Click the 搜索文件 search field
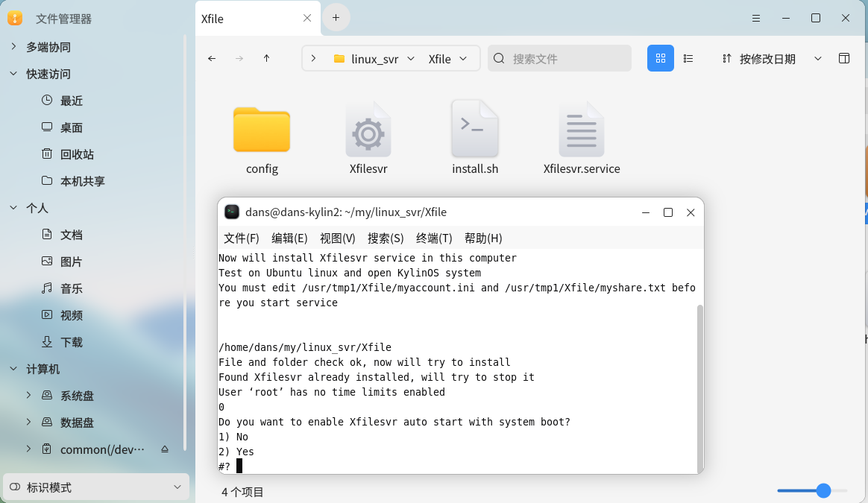This screenshot has width=868, height=503. [x=567, y=58]
